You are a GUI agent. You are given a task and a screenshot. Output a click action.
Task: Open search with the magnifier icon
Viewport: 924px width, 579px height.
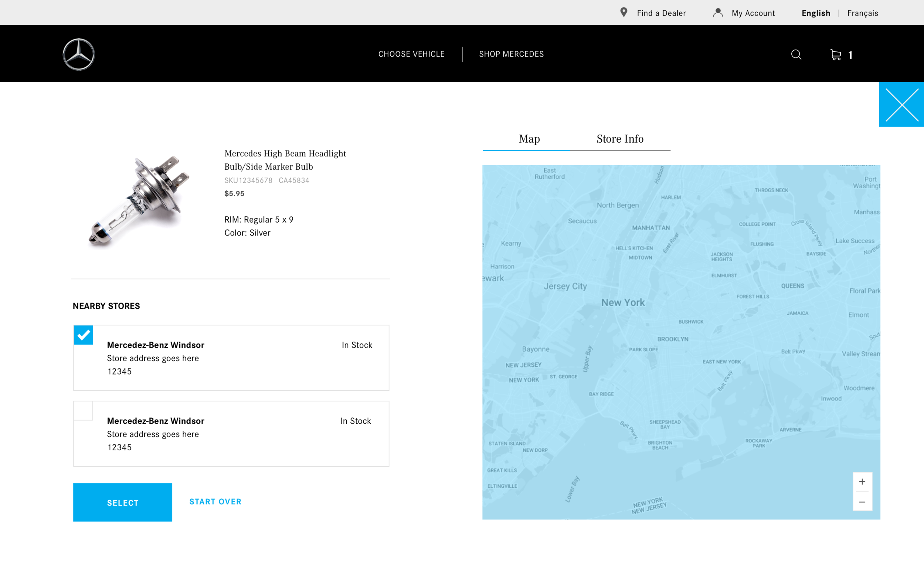[796, 54]
